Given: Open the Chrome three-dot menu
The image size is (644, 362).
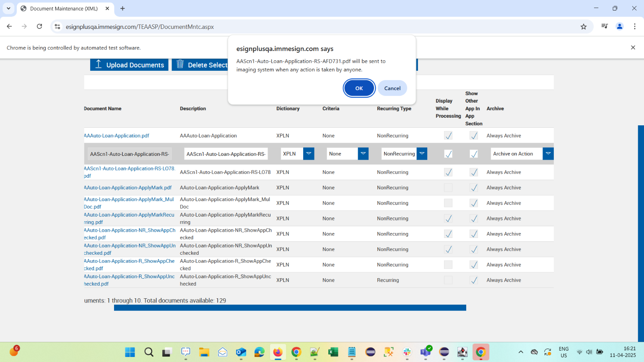Looking at the screenshot, I should [x=635, y=26].
